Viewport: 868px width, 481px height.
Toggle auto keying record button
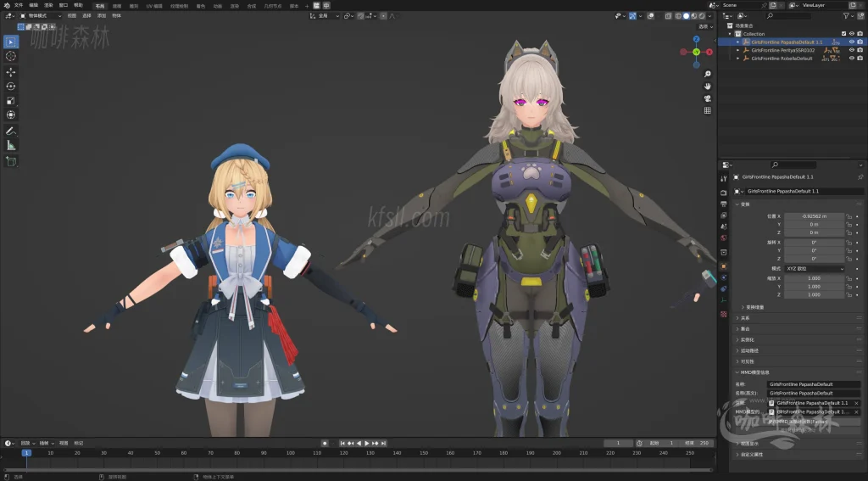(325, 444)
